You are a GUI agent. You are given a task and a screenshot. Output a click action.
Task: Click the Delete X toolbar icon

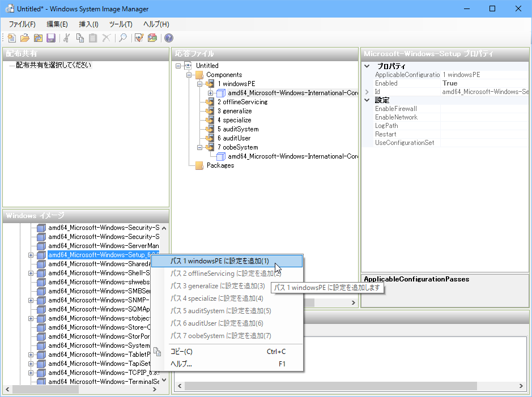tap(106, 38)
